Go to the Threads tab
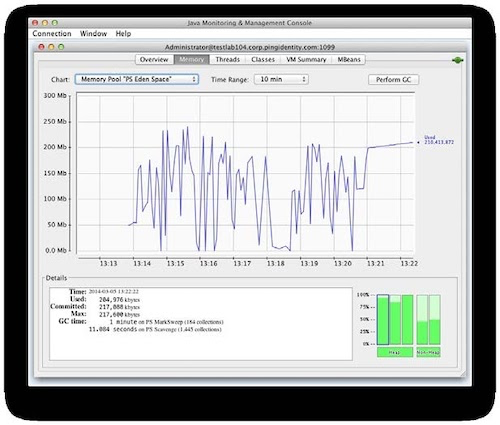The width and height of the screenshot is (500, 425). [228, 60]
